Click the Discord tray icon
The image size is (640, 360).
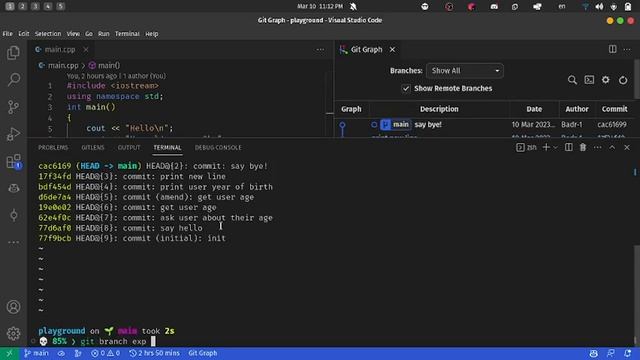494,7
